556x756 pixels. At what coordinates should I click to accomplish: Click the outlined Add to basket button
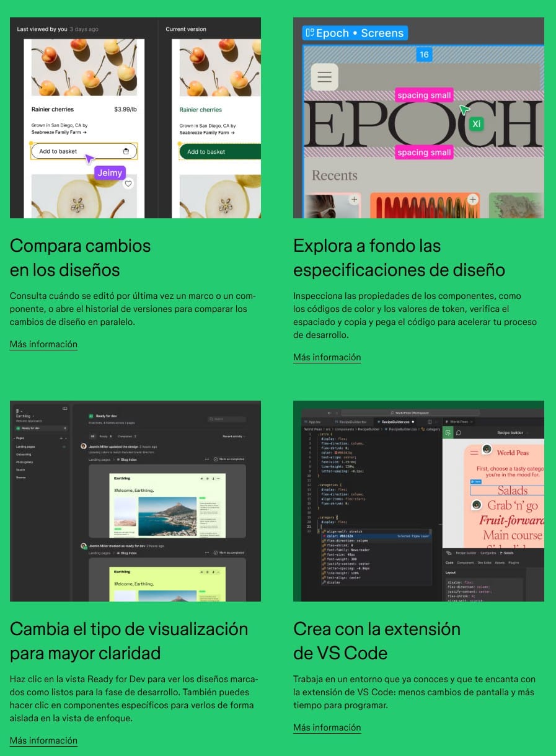pyautogui.click(x=84, y=151)
